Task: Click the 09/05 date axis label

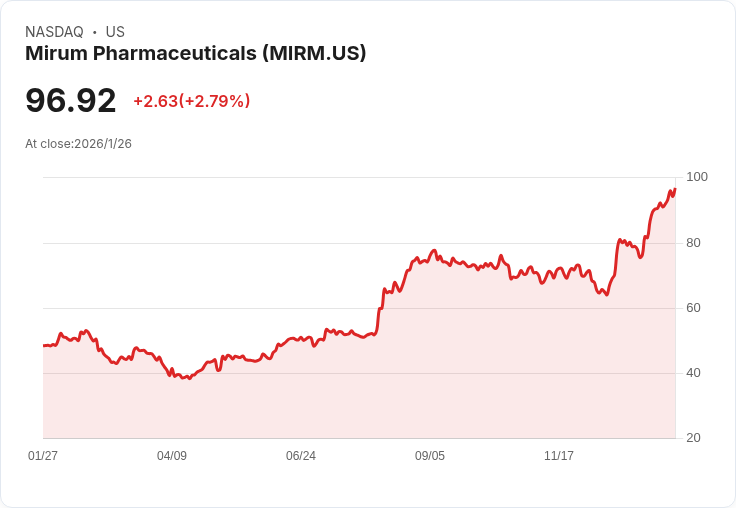Action: 429,455
